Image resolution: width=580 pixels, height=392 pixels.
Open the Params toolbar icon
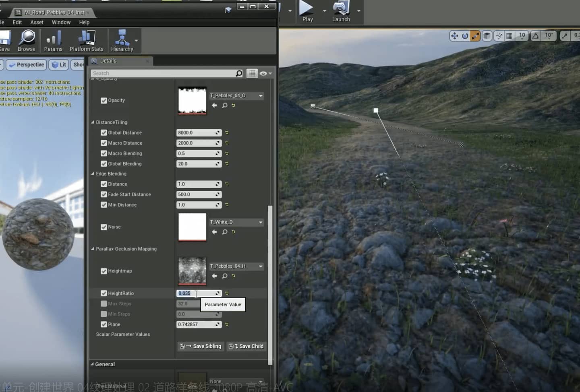pos(53,41)
